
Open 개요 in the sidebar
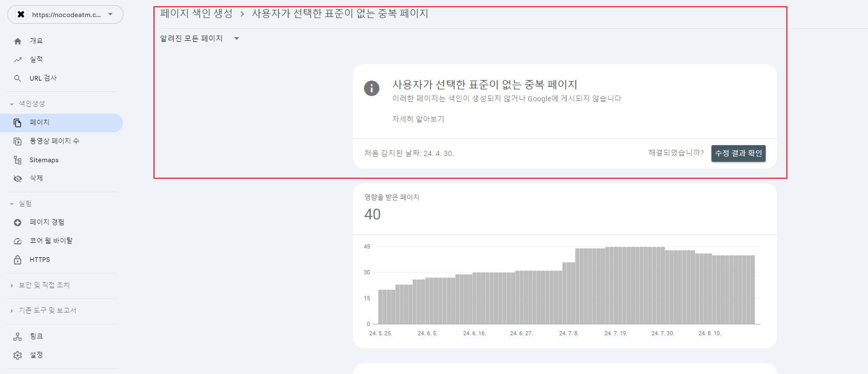(x=36, y=41)
